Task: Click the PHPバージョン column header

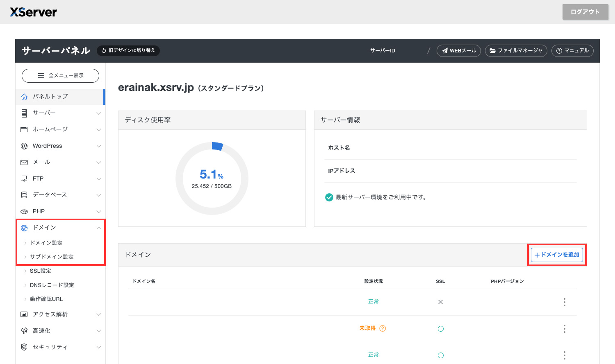Action: (x=507, y=281)
